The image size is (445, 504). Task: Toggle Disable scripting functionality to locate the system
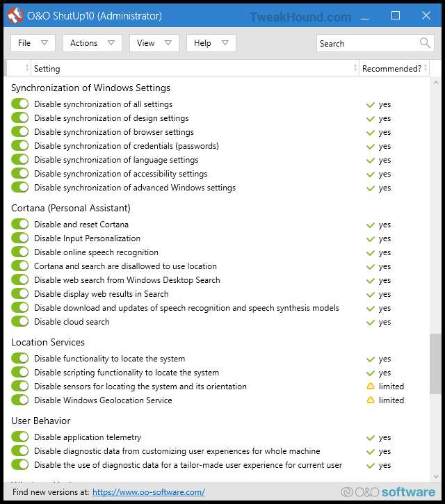[20, 372]
